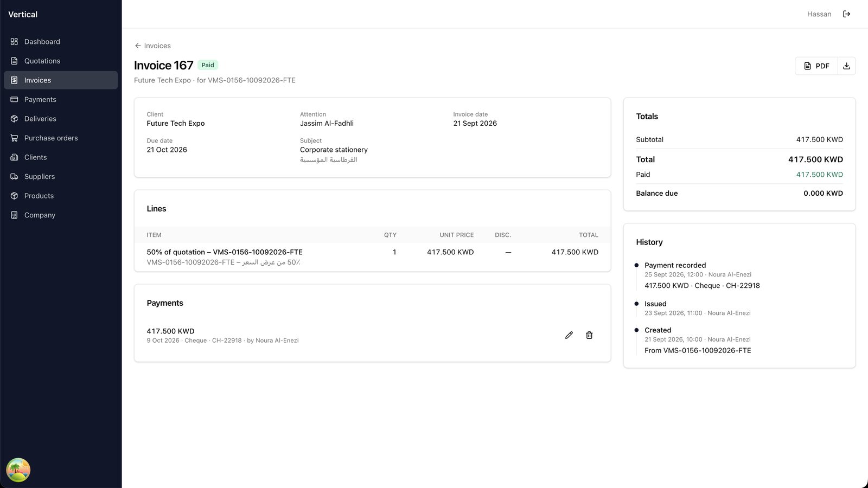This screenshot has height=488, width=868.
Task: Click the Invoices receipt icon in sidebar
Action: tap(14, 80)
